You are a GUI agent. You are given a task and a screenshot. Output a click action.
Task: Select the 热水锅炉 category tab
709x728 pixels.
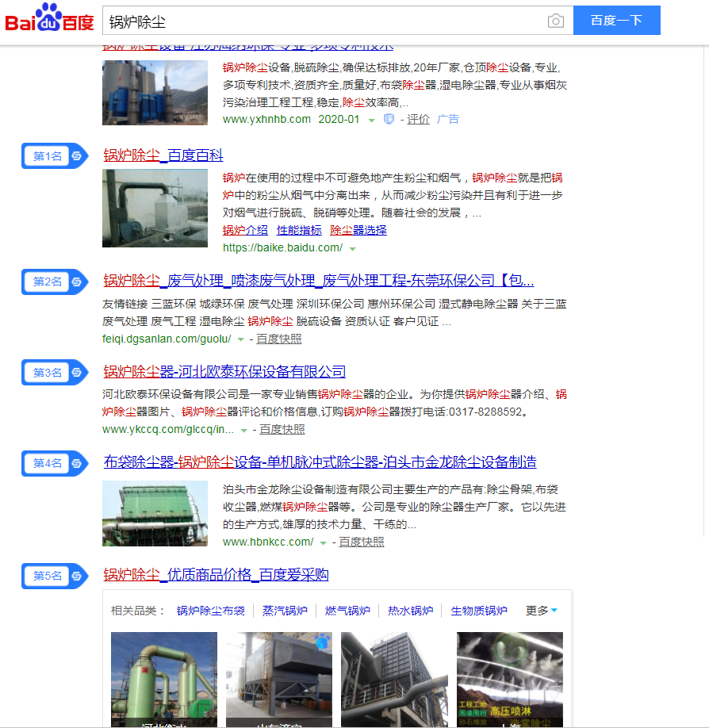(x=411, y=611)
